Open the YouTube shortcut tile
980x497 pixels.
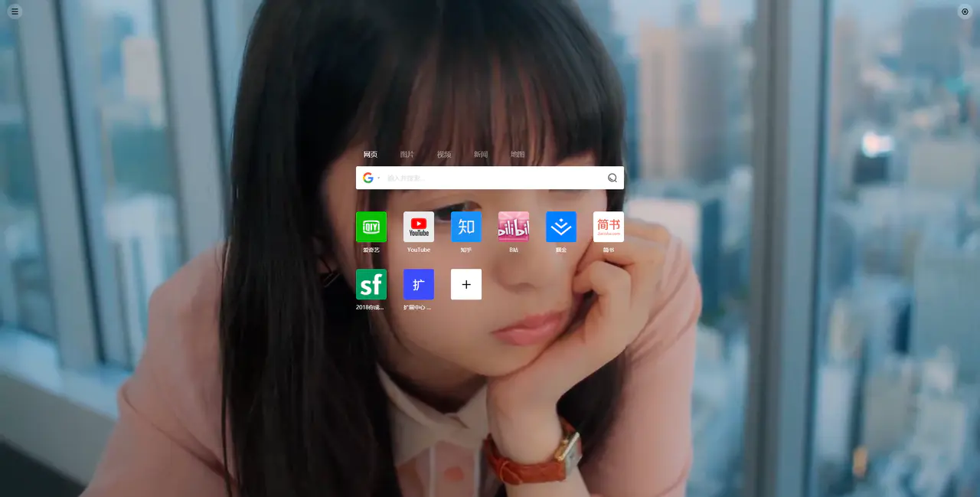click(419, 227)
